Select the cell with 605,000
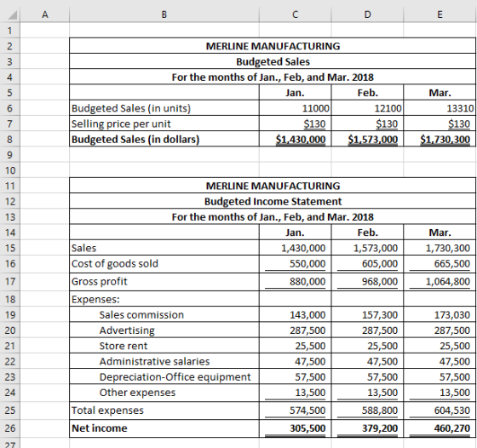The width and height of the screenshot is (477, 448). point(367,264)
